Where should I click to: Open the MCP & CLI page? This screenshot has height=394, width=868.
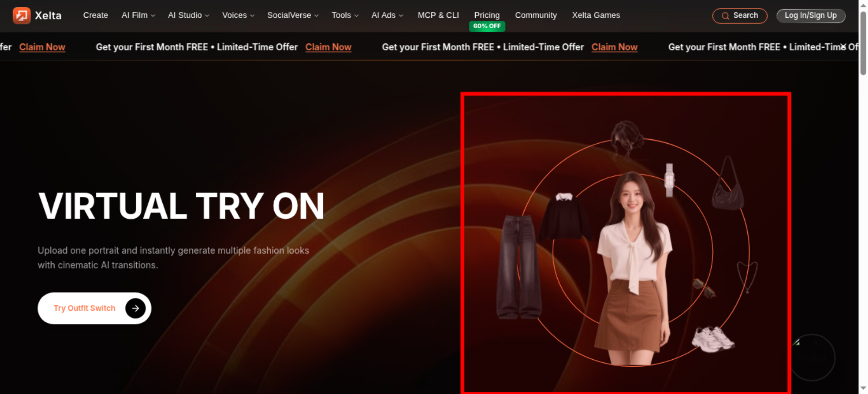click(438, 15)
